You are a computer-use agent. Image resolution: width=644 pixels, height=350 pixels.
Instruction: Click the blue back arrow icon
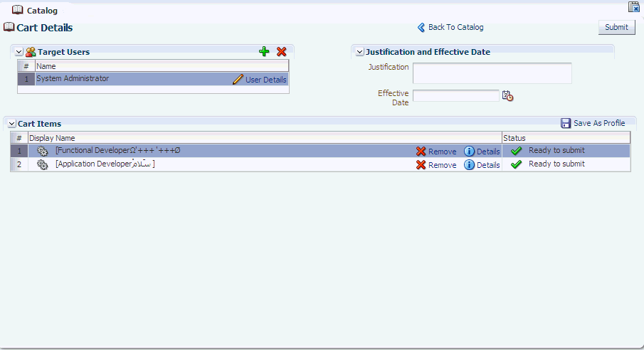point(421,28)
